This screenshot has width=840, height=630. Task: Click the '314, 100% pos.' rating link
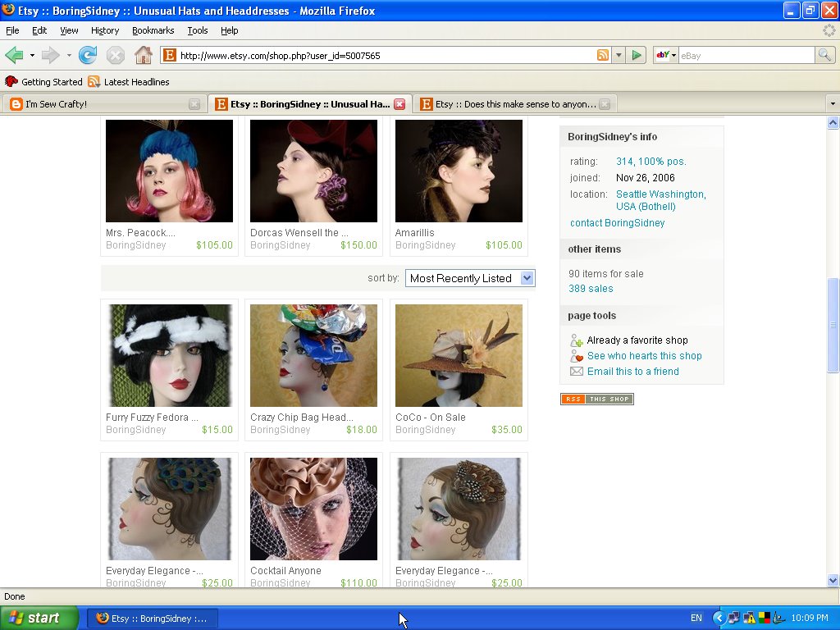pyautogui.click(x=651, y=162)
